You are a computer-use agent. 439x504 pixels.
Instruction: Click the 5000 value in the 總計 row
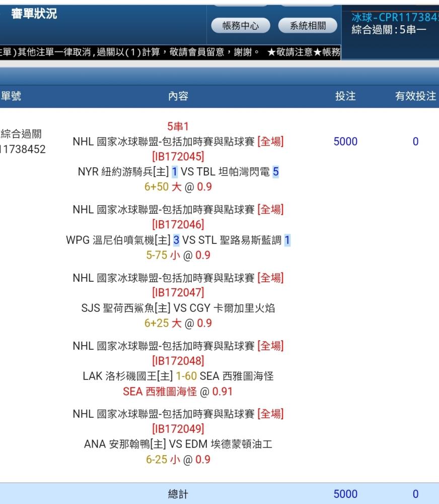point(345,494)
